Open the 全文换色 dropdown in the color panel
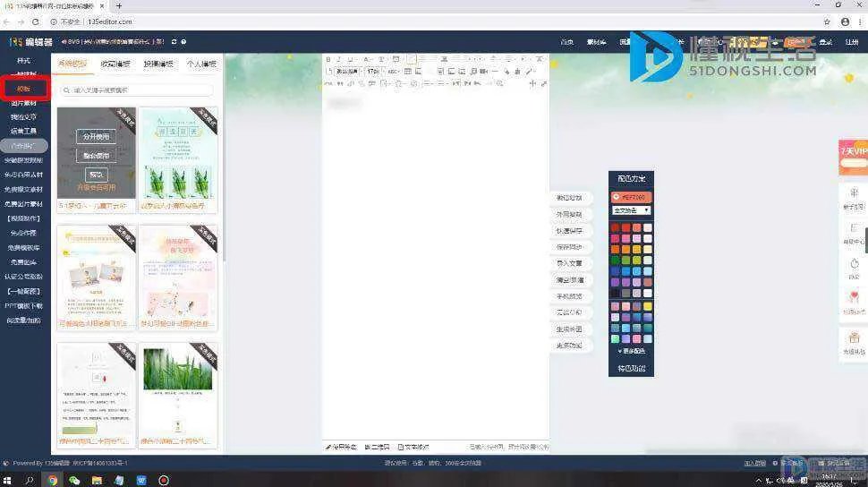 click(631, 210)
